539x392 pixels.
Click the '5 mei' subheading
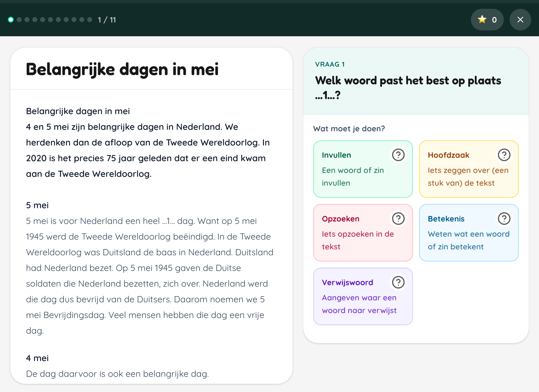pos(37,205)
